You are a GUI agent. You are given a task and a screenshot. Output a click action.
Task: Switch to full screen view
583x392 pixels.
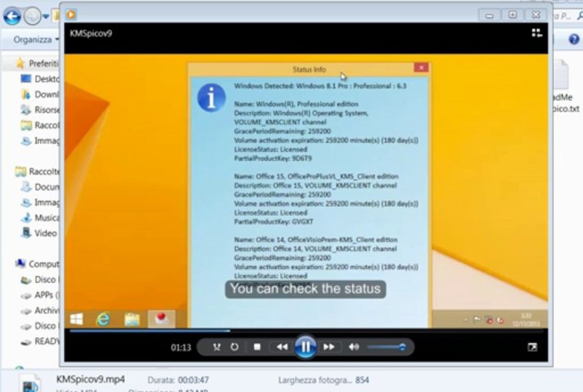532,347
